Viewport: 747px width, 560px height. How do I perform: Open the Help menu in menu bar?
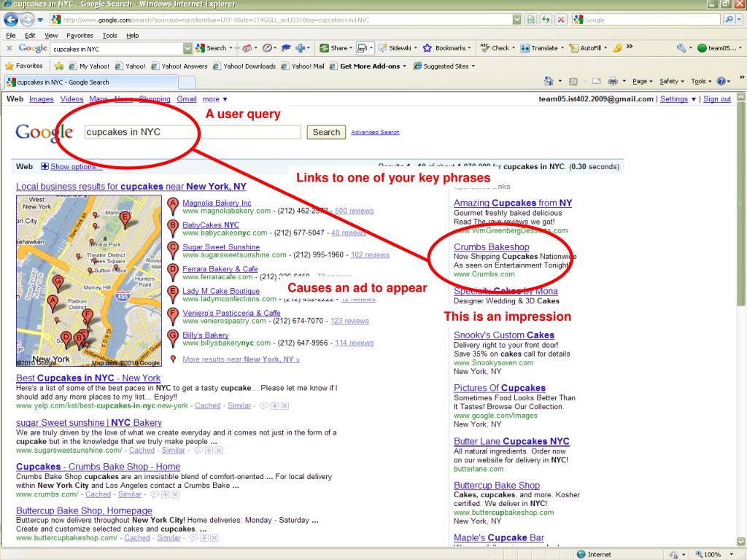[x=133, y=35]
